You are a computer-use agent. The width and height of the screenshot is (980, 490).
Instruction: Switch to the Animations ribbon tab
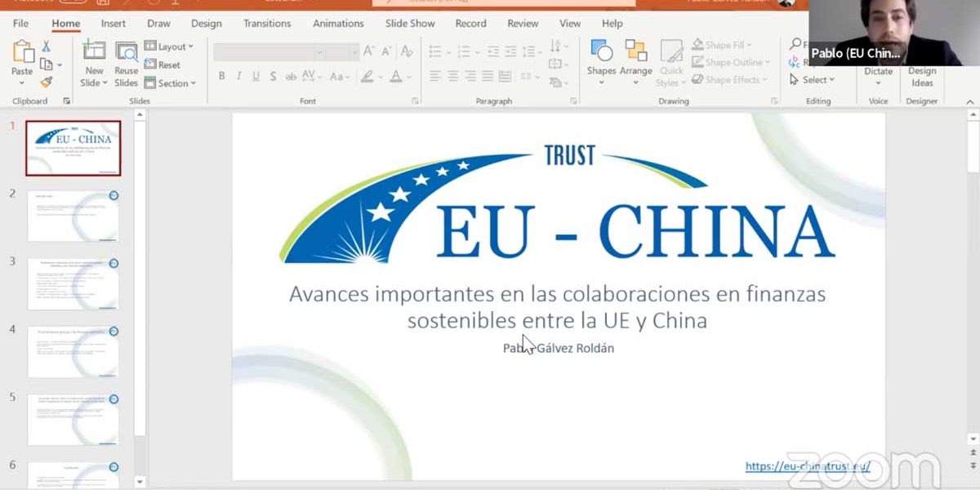[338, 24]
